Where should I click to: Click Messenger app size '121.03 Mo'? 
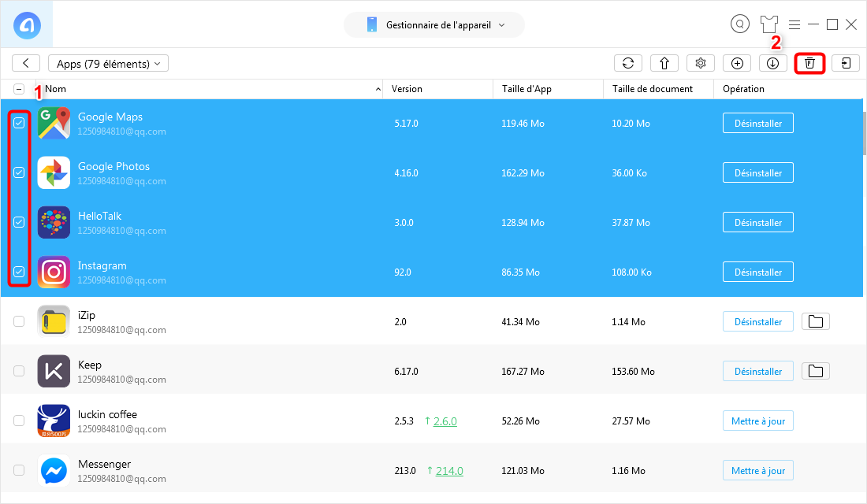523,471
